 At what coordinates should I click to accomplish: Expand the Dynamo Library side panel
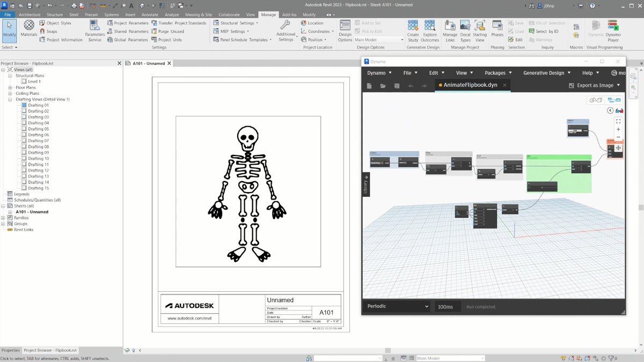point(365,184)
